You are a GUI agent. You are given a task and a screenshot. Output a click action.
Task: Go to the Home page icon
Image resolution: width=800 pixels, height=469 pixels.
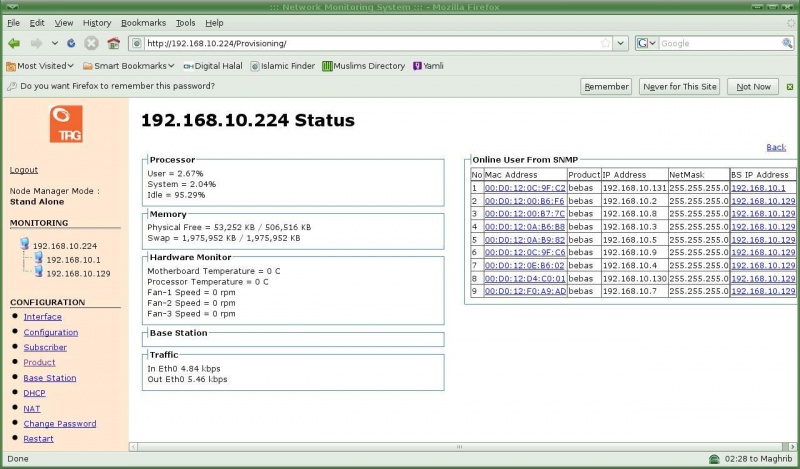pyautogui.click(x=113, y=43)
